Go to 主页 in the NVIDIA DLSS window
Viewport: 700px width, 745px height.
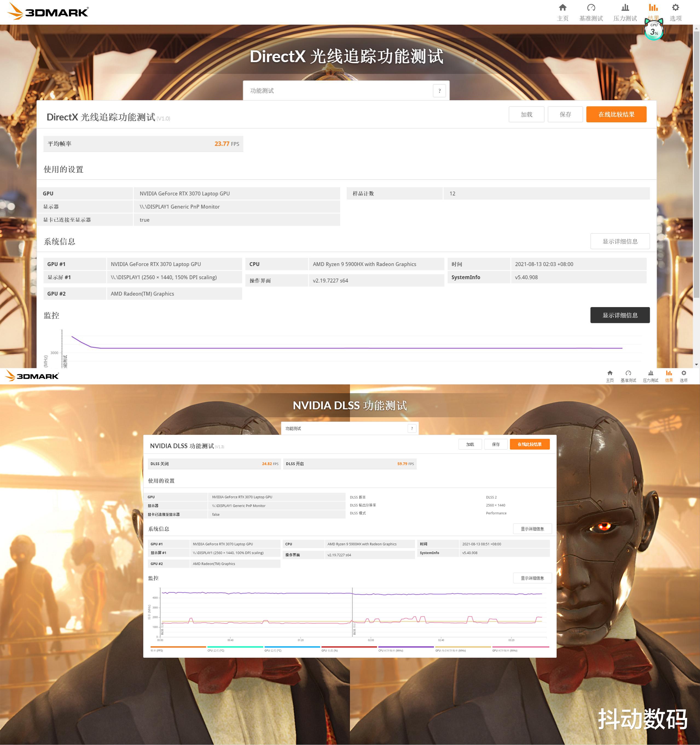[610, 376]
